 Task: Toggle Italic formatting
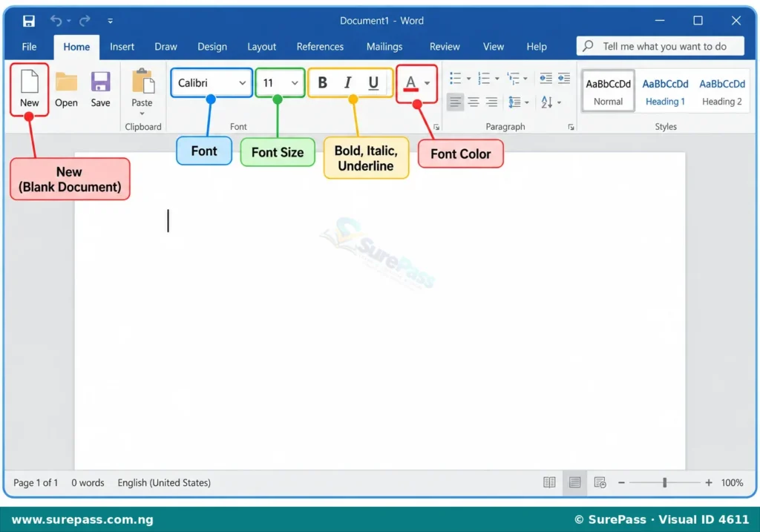[x=347, y=83]
